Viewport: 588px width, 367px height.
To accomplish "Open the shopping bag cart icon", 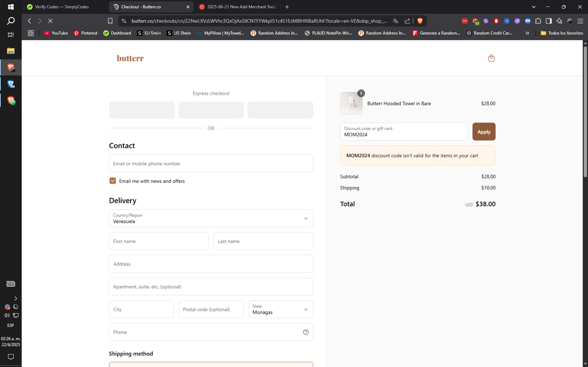I will 491,58.
